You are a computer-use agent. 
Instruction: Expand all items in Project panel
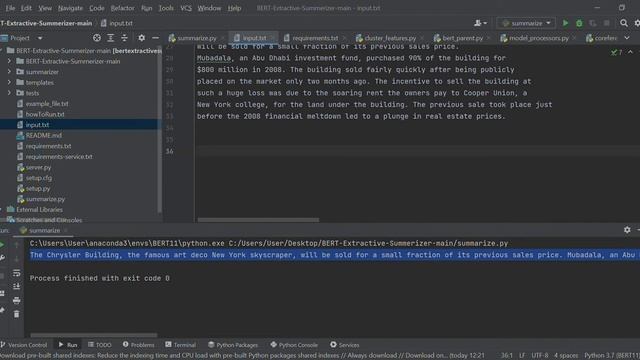tap(111, 38)
